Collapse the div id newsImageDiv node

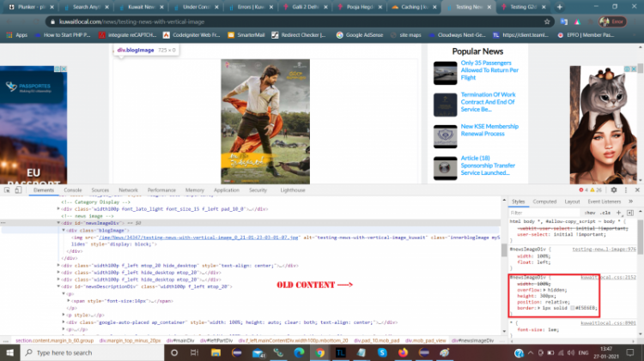(58, 223)
